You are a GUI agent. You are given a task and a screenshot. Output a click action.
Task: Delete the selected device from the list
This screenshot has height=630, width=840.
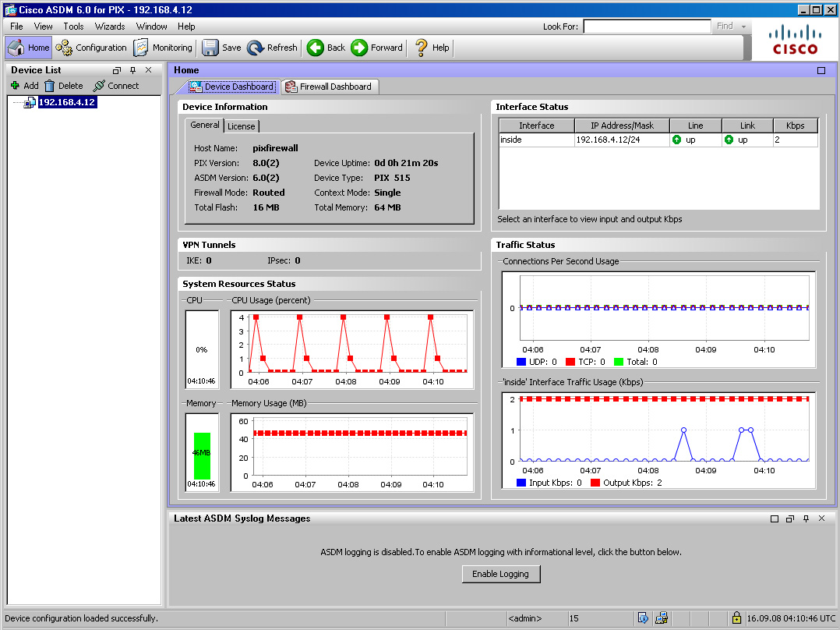[63, 86]
